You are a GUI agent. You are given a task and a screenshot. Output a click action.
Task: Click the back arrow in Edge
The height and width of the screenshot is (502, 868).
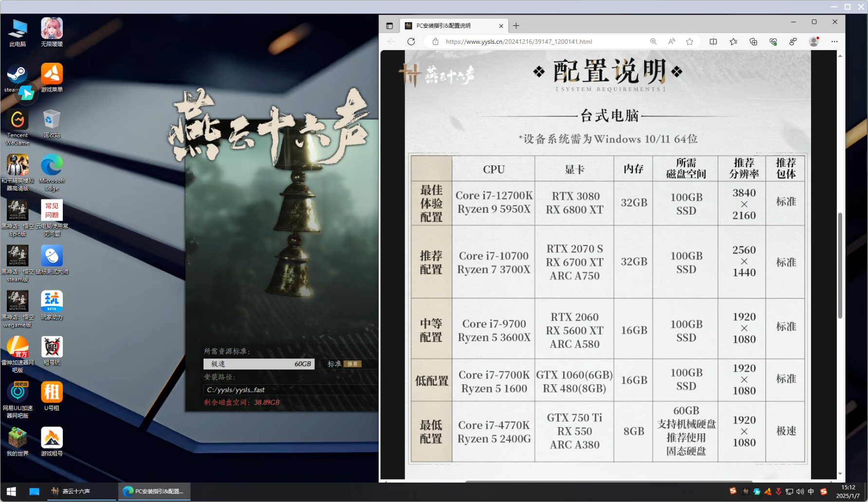391,42
